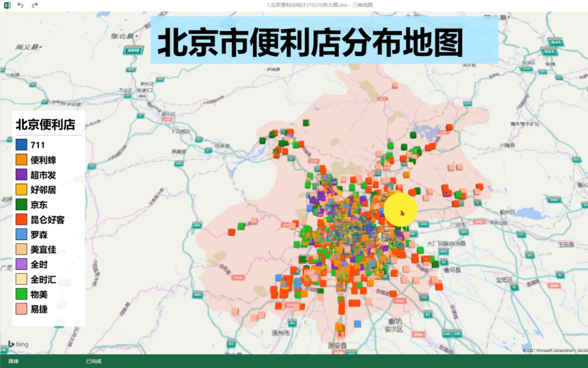Click the 香河县 map label

click(x=452, y=270)
